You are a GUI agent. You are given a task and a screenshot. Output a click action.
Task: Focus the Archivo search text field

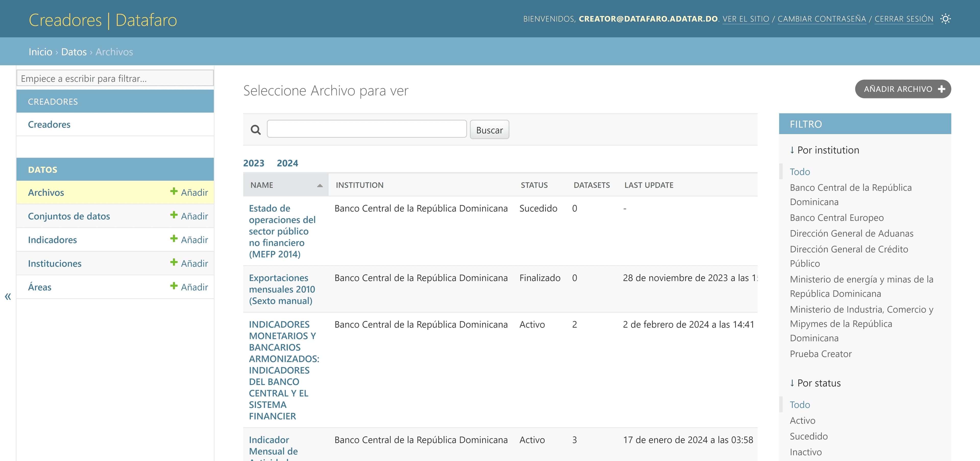pos(367,129)
